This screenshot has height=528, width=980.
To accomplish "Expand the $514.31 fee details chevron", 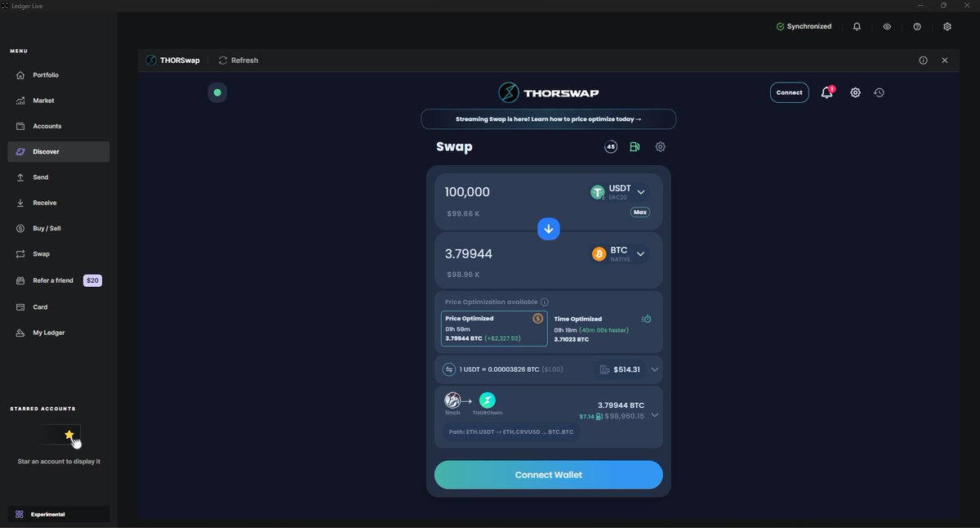I will pos(655,369).
